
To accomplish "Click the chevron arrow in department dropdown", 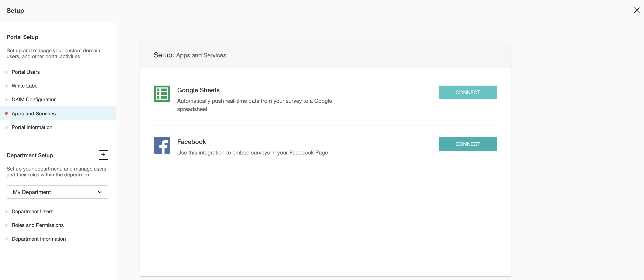I will (100, 192).
